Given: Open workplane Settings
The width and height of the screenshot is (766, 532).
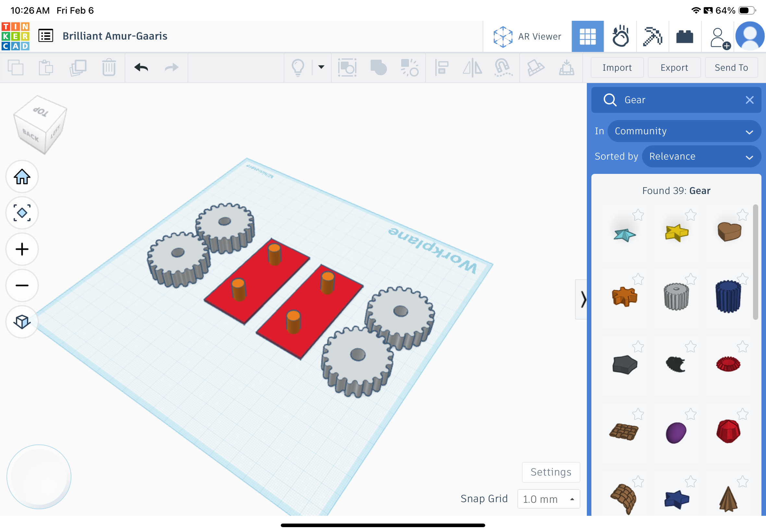Looking at the screenshot, I should (551, 472).
